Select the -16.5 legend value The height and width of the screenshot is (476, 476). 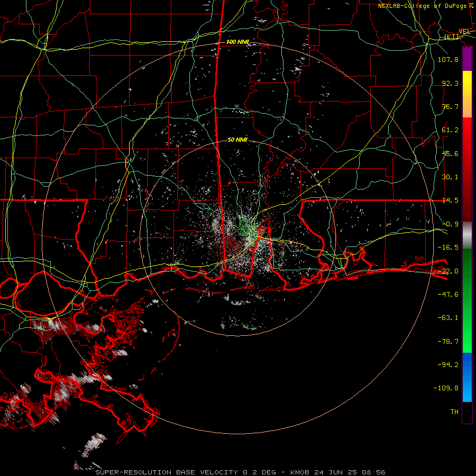(448, 248)
